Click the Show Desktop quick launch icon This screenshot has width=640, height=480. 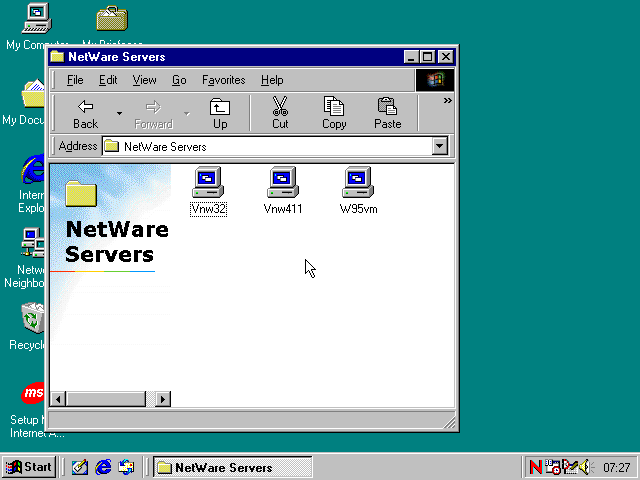coord(80,467)
